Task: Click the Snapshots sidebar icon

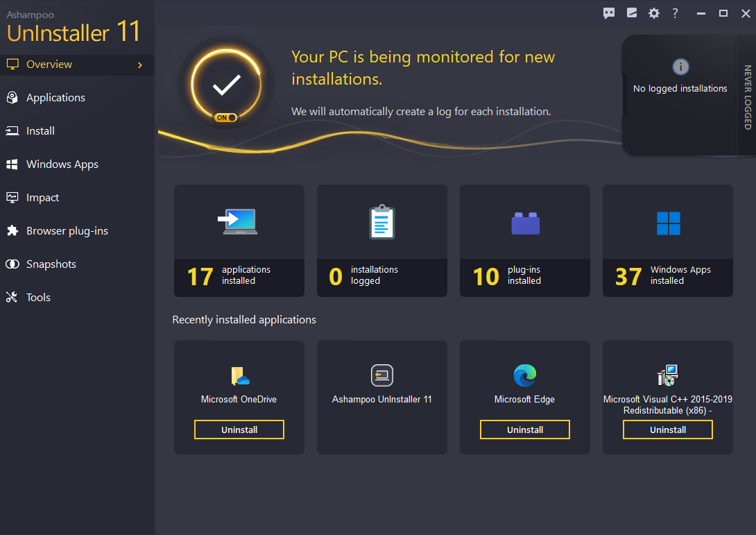Action: 11,264
